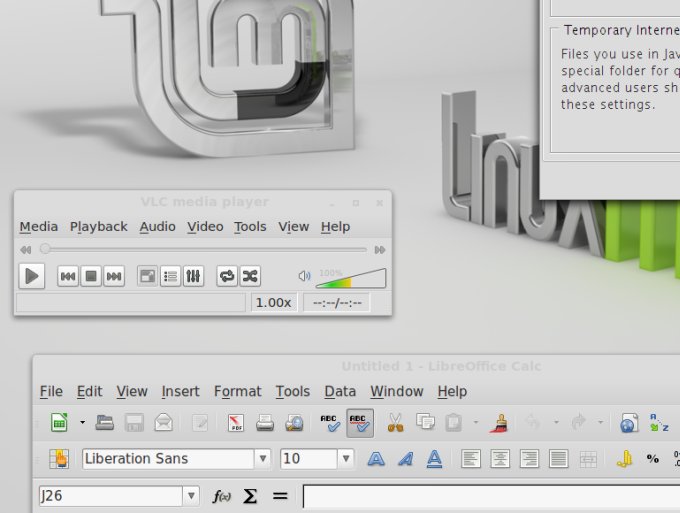Click the Cut scissors icon
The image size is (680, 513).
395,423
